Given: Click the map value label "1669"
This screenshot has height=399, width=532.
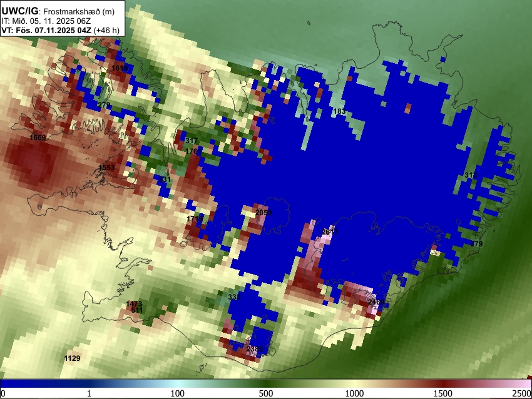Looking at the screenshot, I should pos(38,138).
